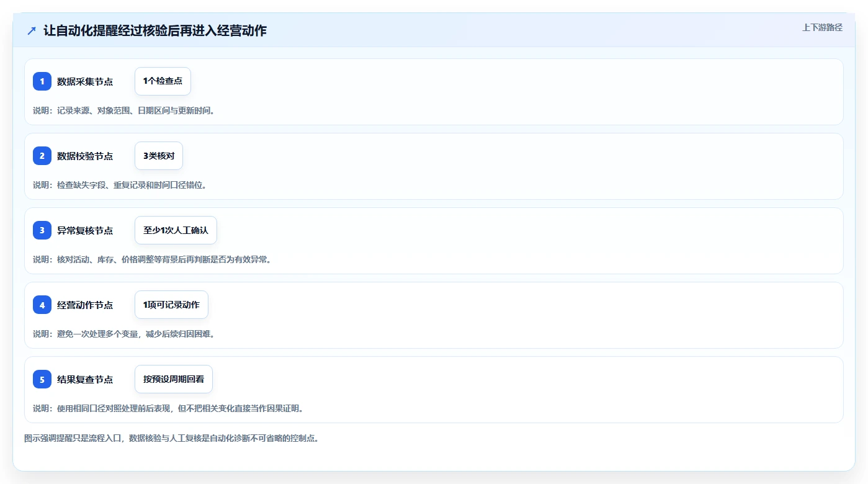Image resolution: width=868 pixels, height=484 pixels.
Task: Click the description starting 避免一次处理多个变量
Action: [124, 334]
